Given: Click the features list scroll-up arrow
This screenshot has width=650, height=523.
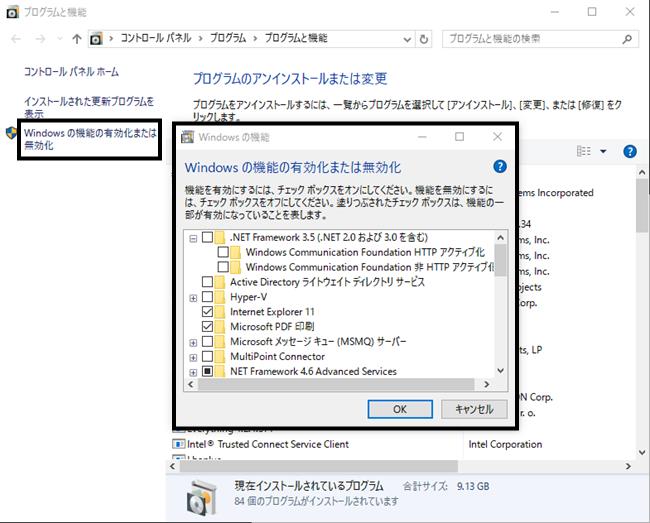Looking at the screenshot, I should (500, 237).
